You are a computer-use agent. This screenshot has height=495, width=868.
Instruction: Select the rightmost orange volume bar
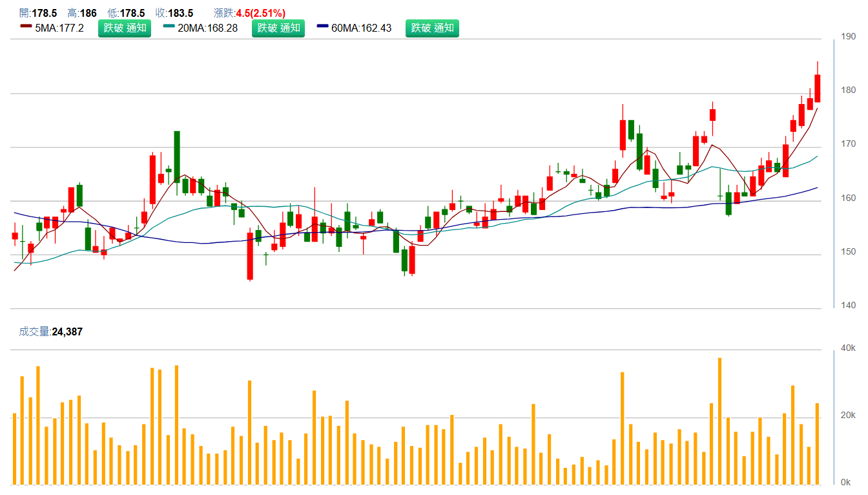[817, 443]
